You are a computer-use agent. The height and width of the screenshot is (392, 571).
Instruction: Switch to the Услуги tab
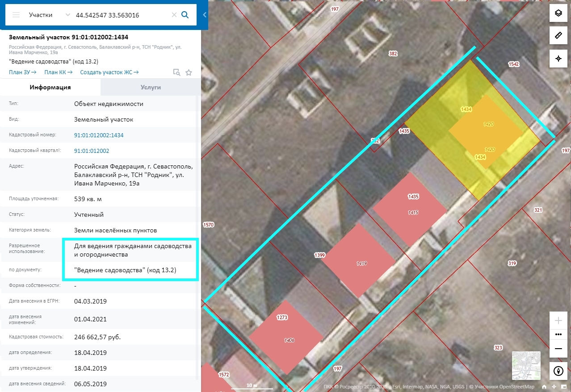(x=151, y=87)
